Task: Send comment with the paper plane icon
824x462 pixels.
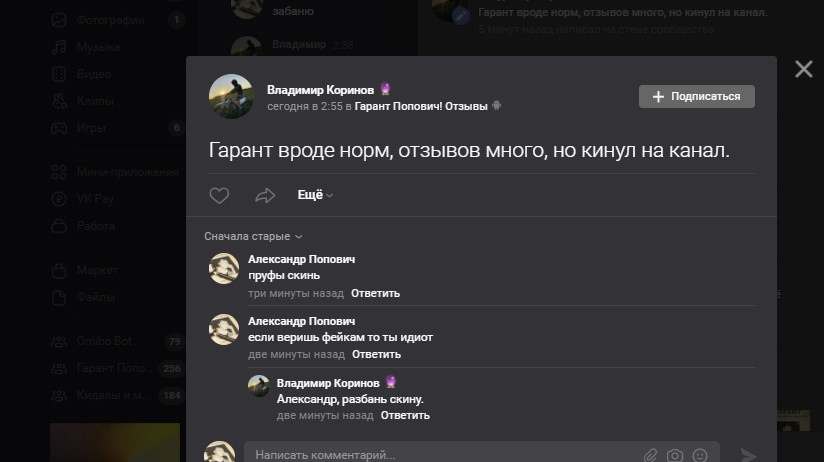Action: [x=748, y=455]
